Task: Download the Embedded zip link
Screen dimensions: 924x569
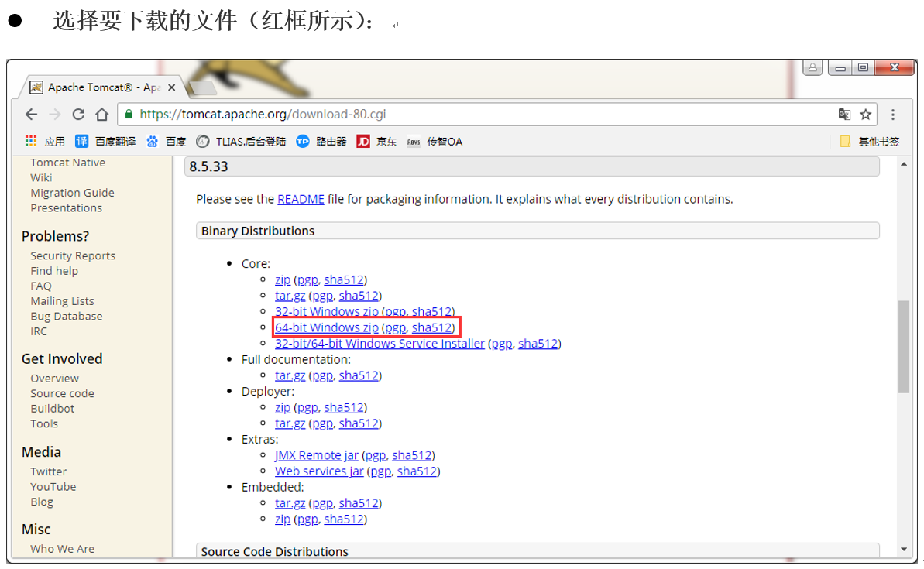Action: [x=283, y=519]
